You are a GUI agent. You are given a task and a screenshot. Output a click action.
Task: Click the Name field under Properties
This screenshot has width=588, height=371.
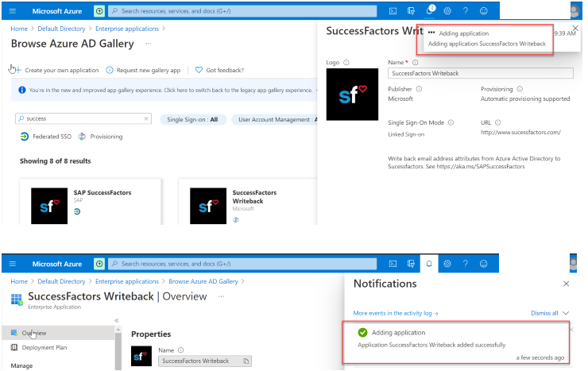pos(205,361)
